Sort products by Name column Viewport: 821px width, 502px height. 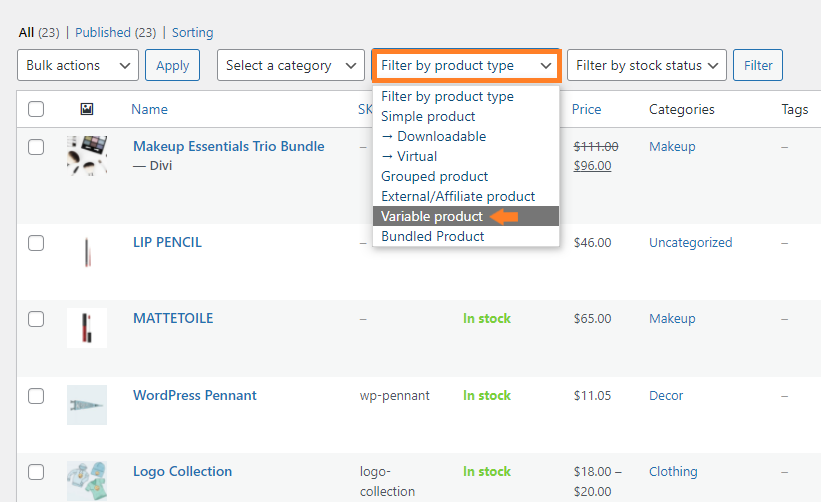click(x=149, y=109)
